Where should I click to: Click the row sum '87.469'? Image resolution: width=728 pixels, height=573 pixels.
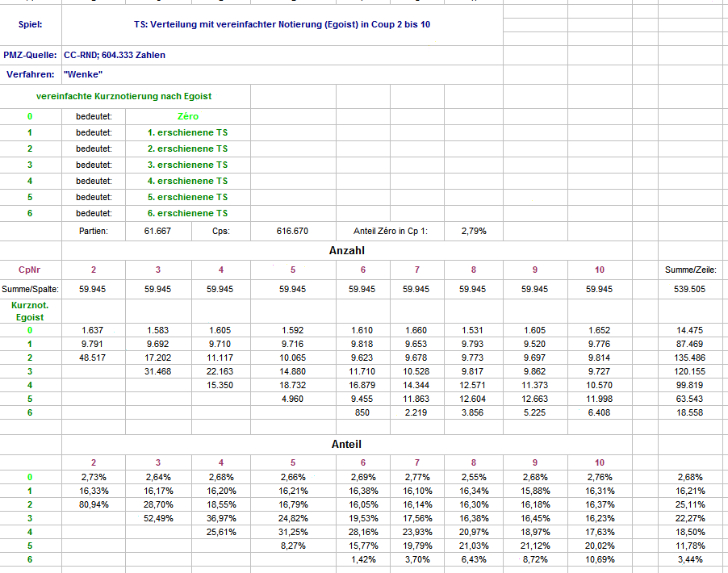click(689, 344)
